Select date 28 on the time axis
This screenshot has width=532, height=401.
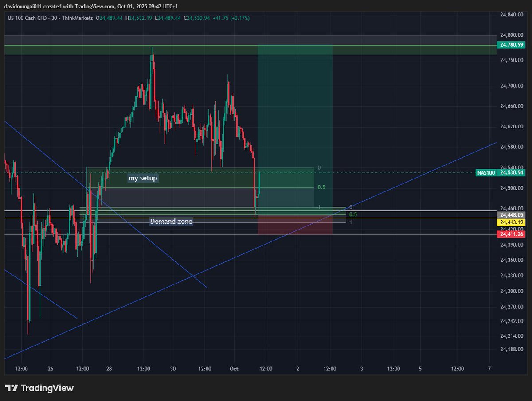pos(109,369)
